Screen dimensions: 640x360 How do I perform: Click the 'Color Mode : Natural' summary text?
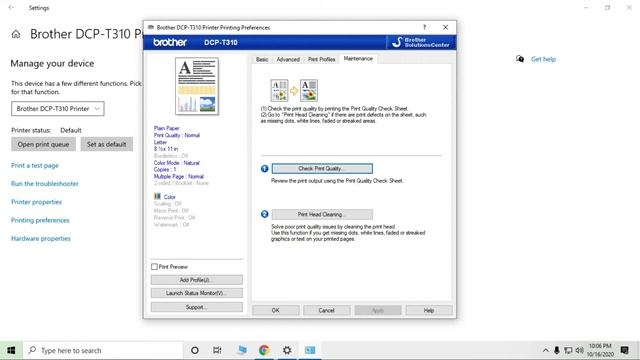pyautogui.click(x=177, y=163)
